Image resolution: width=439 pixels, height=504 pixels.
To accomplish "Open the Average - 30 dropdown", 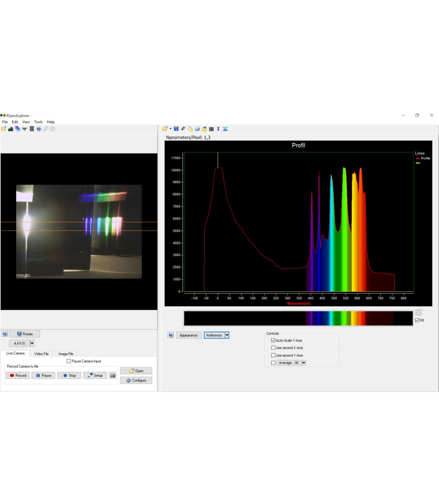I will [304, 363].
